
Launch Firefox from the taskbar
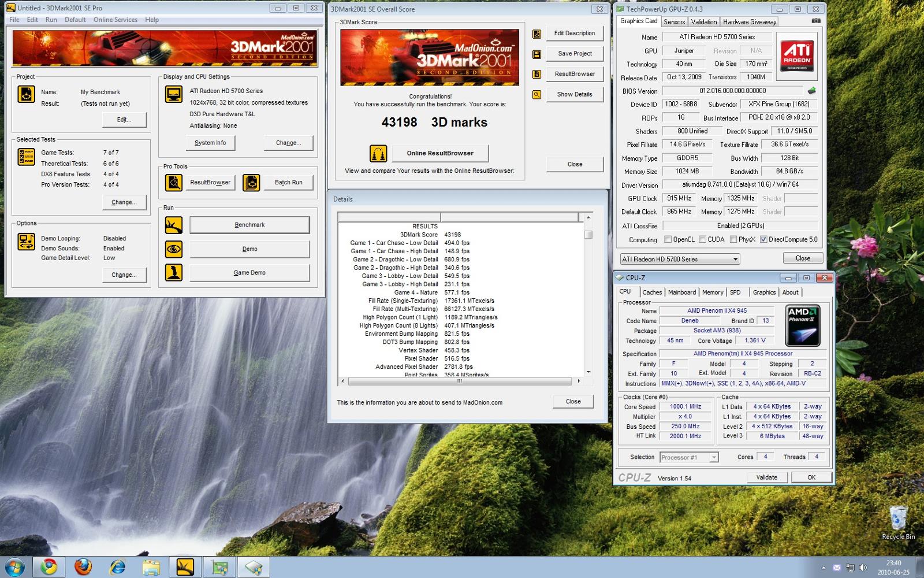point(83,567)
